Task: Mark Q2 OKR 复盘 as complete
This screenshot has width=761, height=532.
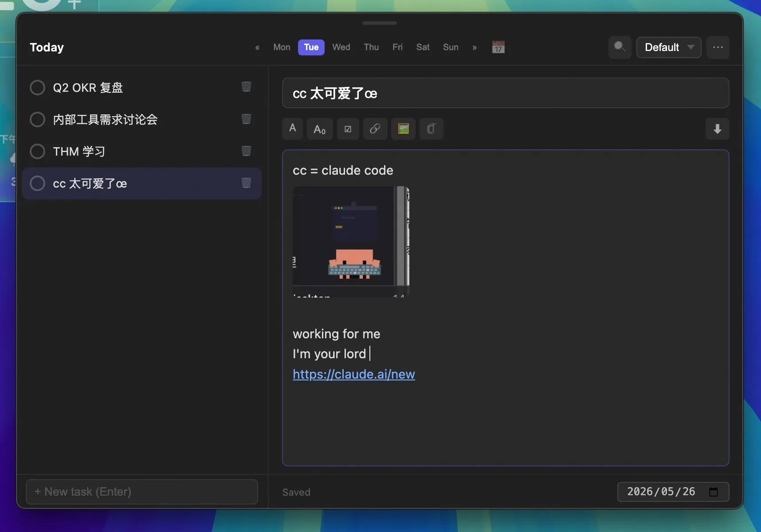Action: (x=37, y=87)
